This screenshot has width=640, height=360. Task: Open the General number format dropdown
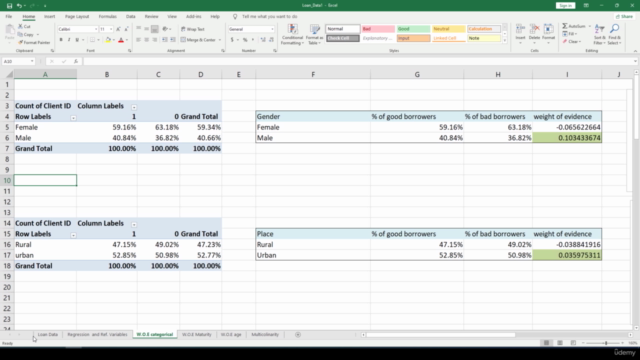[272, 29]
